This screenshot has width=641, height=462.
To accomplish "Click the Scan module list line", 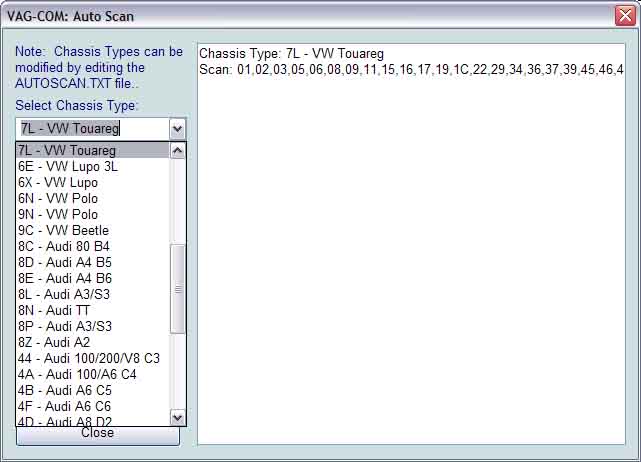I will click(x=411, y=70).
